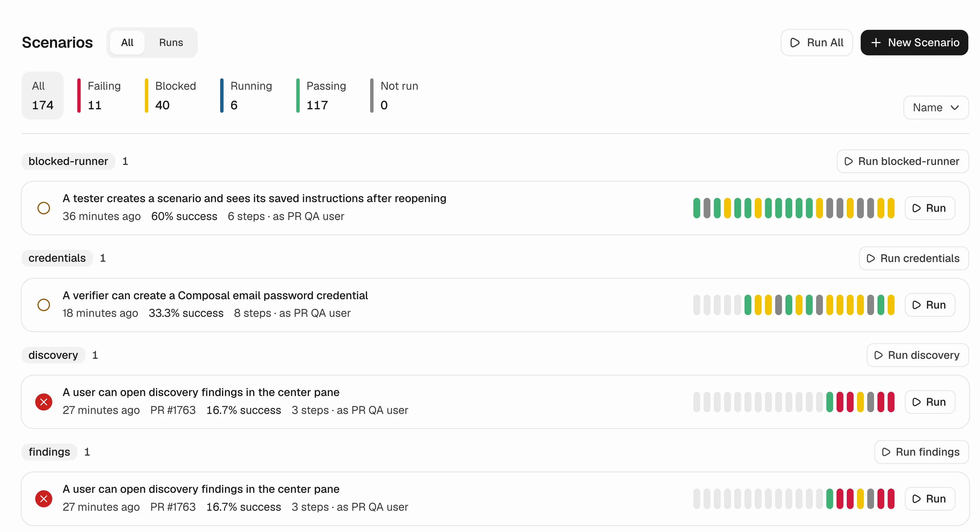Open scenario 'A tester creates a scenario and sees its saved instructions'
The width and height of the screenshot is (980, 532).
point(254,198)
